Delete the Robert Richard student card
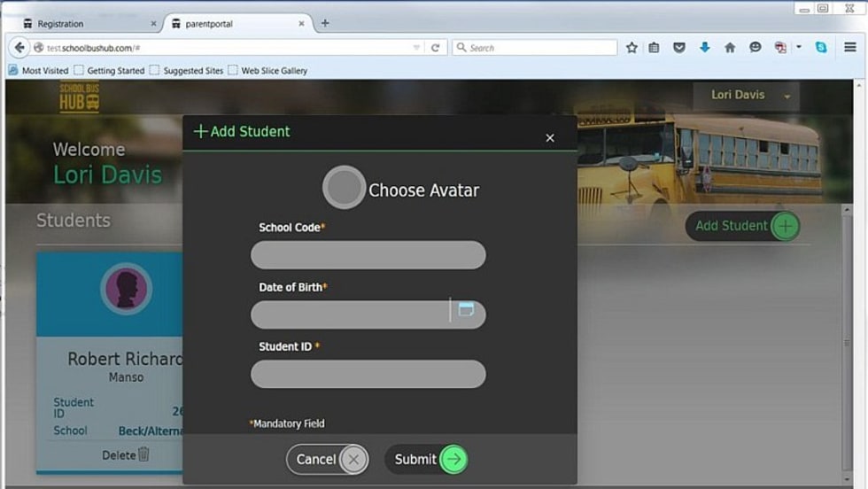The height and width of the screenshot is (489, 868). click(x=126, y=455)
